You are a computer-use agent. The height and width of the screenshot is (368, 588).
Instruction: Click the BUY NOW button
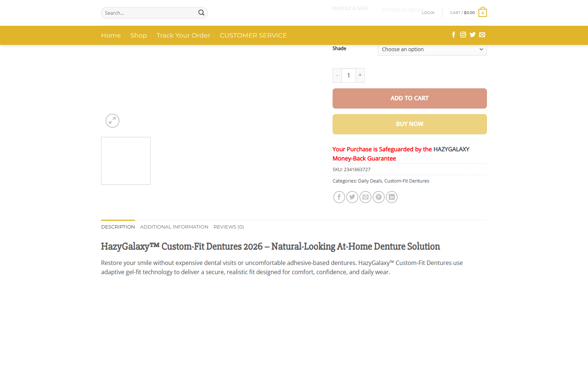(x=410, y=124)
